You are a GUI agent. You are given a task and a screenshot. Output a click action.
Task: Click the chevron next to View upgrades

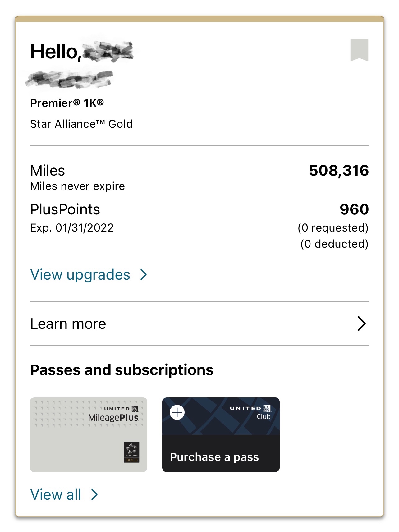tap(143, 275)
